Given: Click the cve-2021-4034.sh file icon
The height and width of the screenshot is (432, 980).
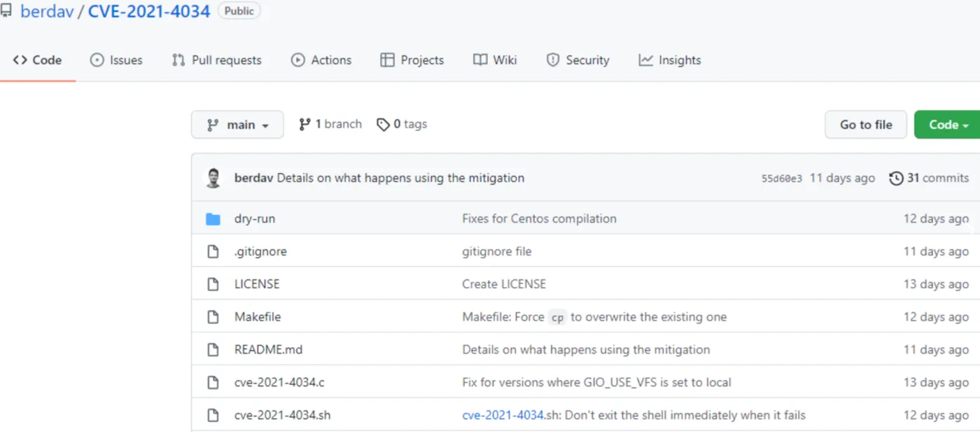Looking at the screenshot, I should pos(213,415).
